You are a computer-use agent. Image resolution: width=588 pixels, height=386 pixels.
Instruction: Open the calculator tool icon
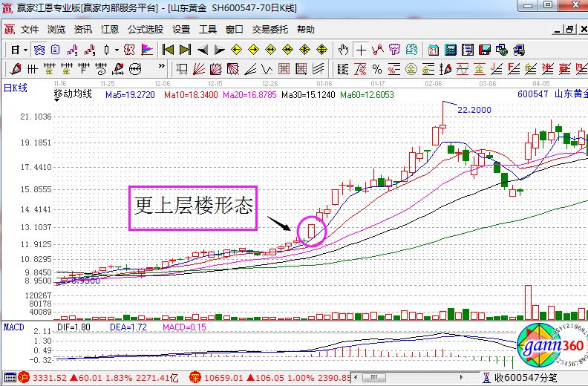point(450,50)
